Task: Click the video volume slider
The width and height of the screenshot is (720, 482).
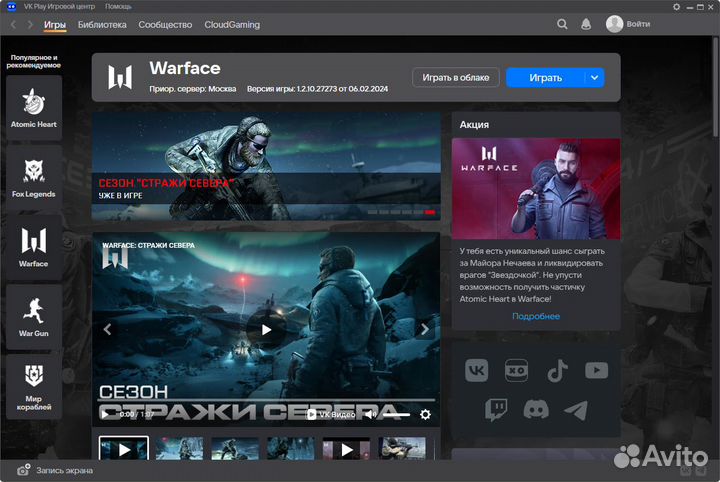Action: [x=395, y=414]
